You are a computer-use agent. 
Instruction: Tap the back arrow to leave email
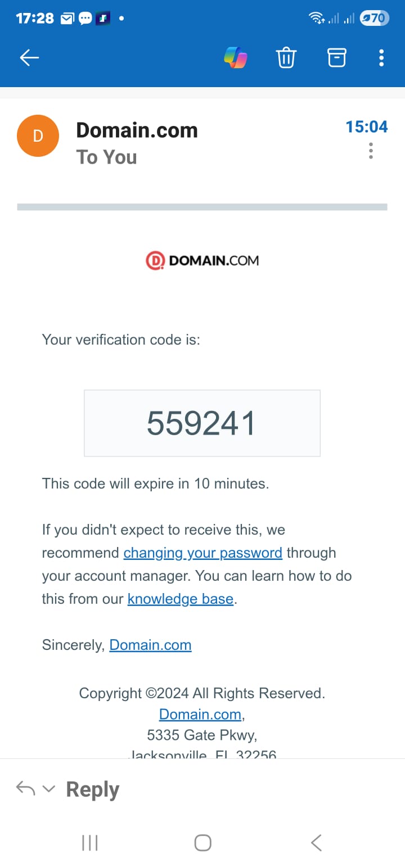[x=29, y=57]
